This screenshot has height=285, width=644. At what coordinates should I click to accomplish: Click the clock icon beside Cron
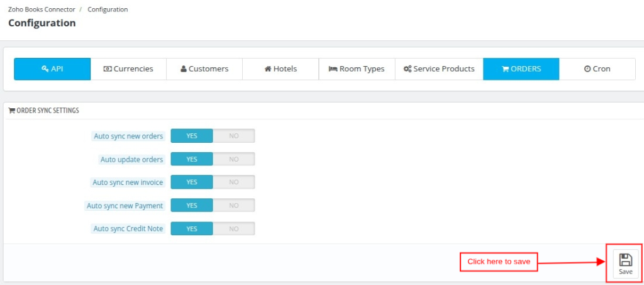coord(587,69)
